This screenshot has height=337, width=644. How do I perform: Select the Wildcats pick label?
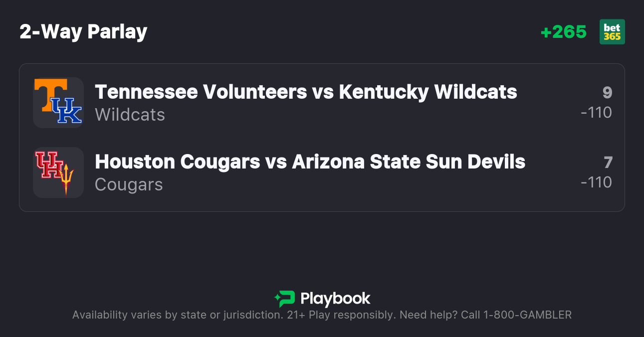[x=130, y=115]
